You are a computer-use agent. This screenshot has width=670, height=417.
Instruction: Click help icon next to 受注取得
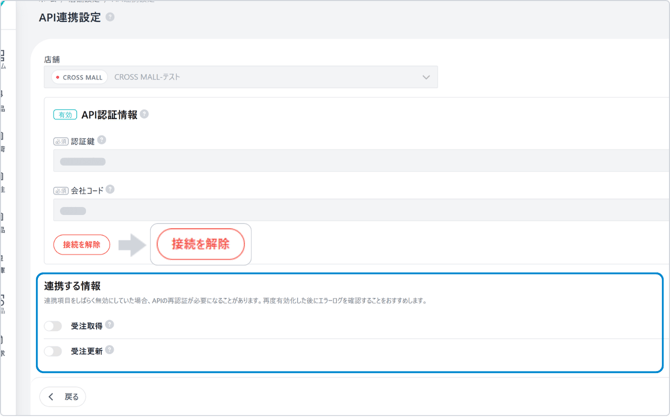(110, 325)
